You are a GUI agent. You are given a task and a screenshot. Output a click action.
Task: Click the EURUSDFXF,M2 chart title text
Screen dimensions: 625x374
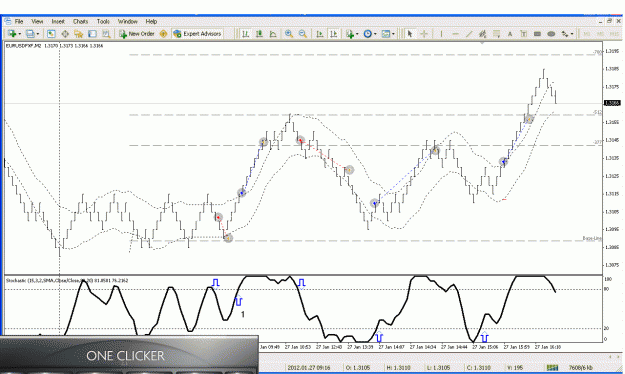pyautogui.click(x=24, y=46)
